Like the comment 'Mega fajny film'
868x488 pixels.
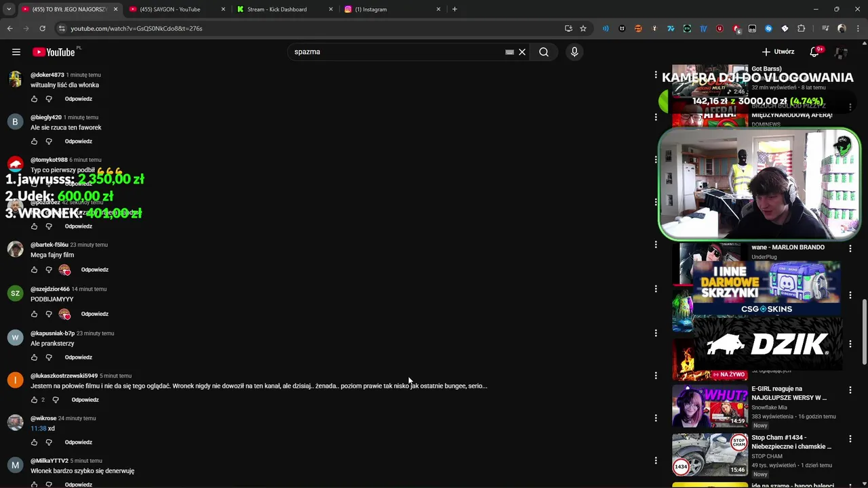coord(34,270)
